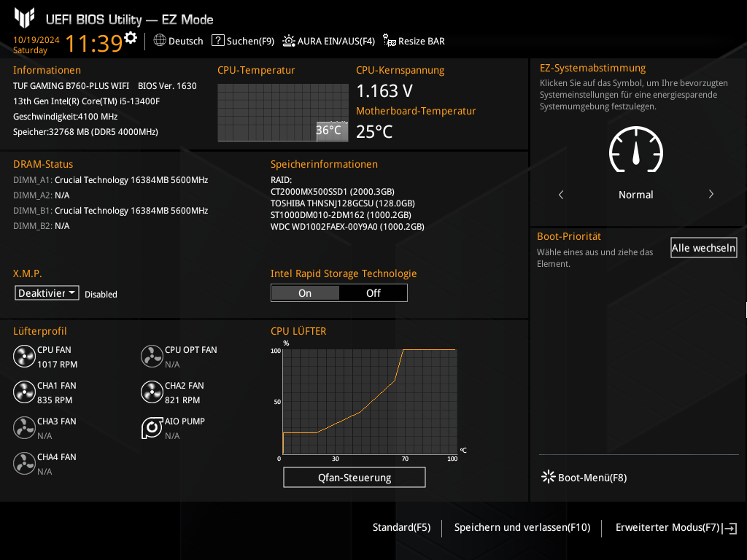Click the CPU temperature graph

tap(283, 112)
